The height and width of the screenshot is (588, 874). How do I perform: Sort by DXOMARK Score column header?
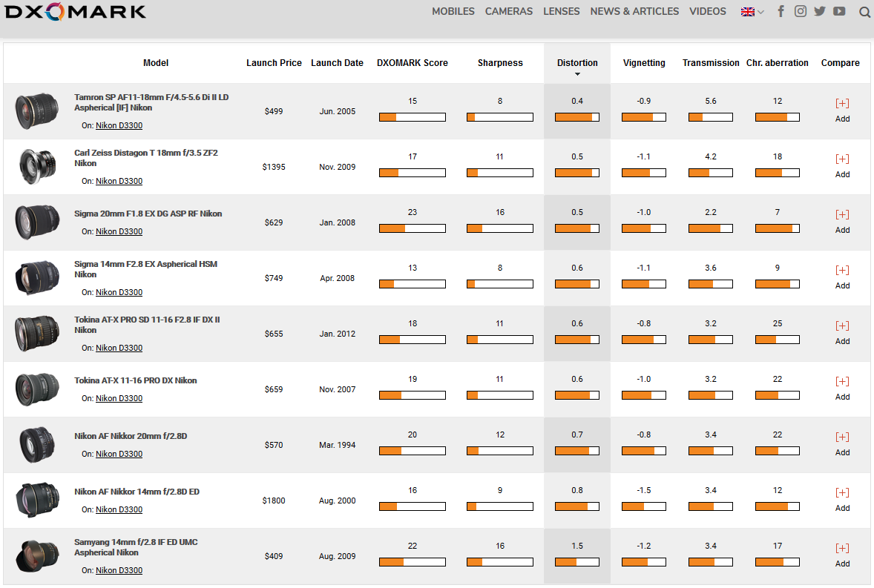412,63
